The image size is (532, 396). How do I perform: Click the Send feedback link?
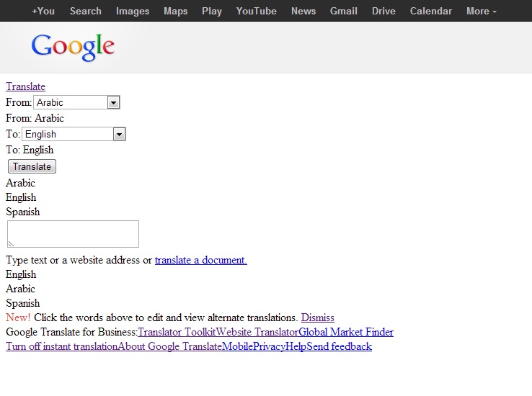click(x=340, y=346)
